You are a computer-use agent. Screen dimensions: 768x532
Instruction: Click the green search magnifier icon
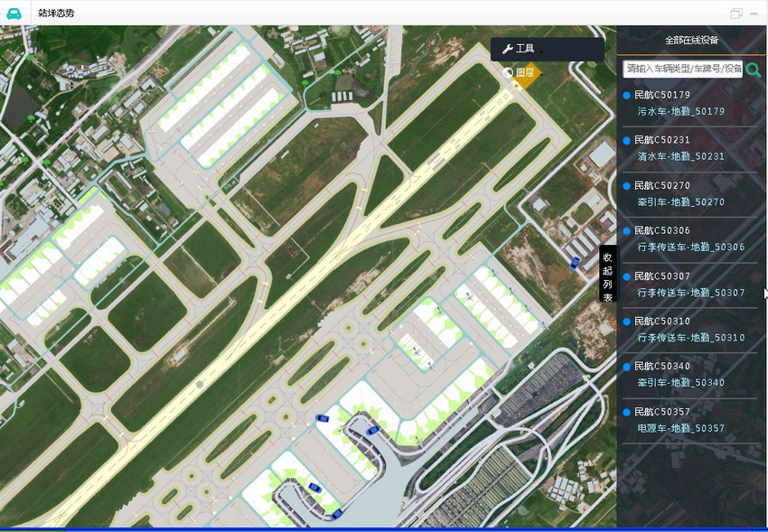pos(753,70)
